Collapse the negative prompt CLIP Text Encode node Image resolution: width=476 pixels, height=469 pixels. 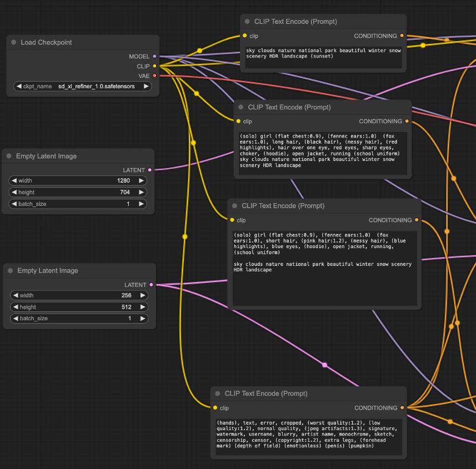[217, 394]
